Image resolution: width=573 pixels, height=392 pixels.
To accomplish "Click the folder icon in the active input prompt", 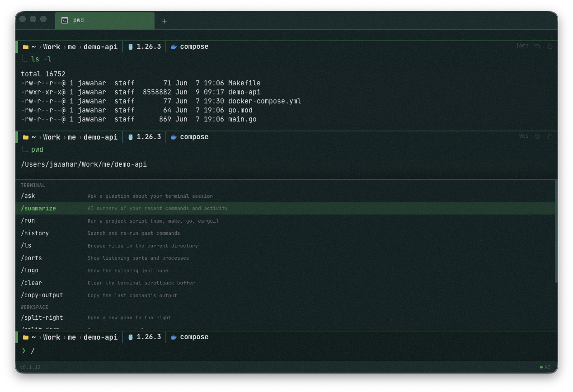I will point(26,337).
